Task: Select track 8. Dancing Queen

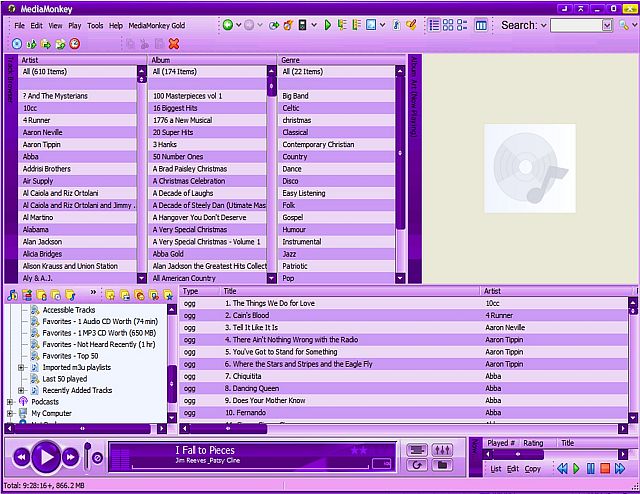Action: pos(403,388)
